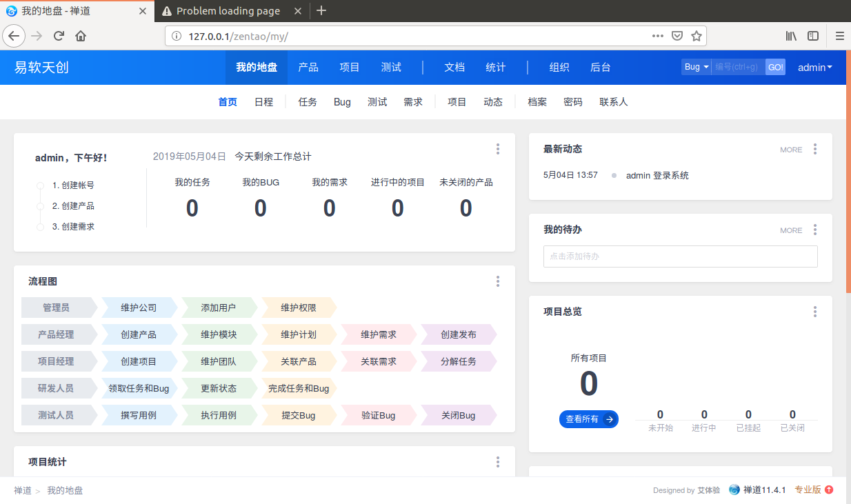Expand the Bug search type dropdown
Image resolution: width=851 pixels, height=504 pixels.
coord(696,67)
